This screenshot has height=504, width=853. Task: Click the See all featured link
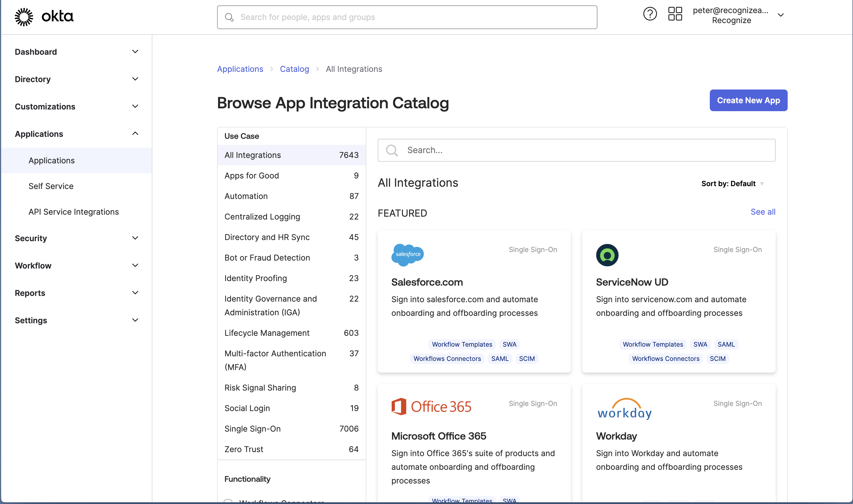pos(763,212)
